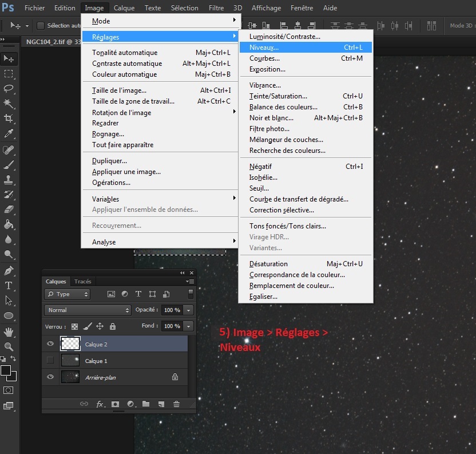Click the background color swatch

pyautogui.click(x=13, y=377)
